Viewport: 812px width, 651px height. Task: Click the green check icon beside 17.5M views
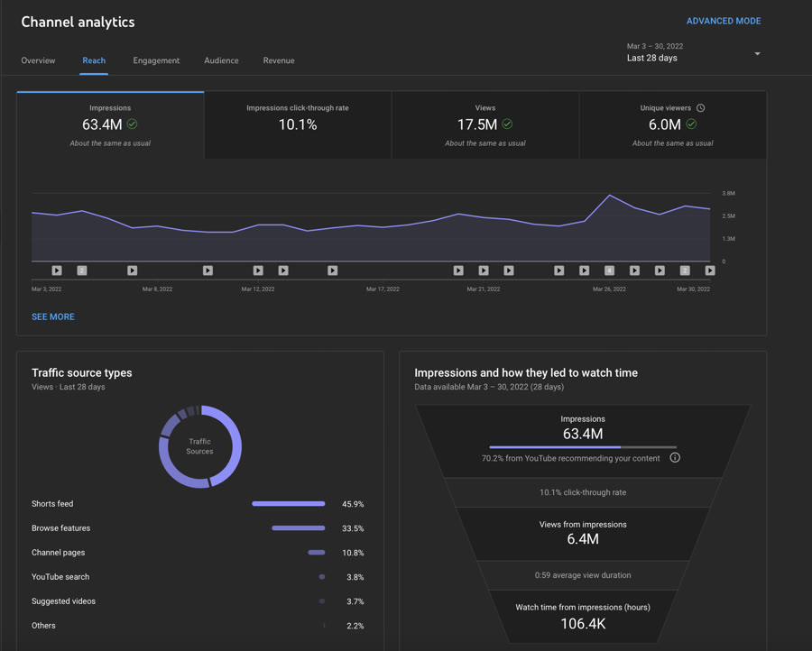click(507, 124)
